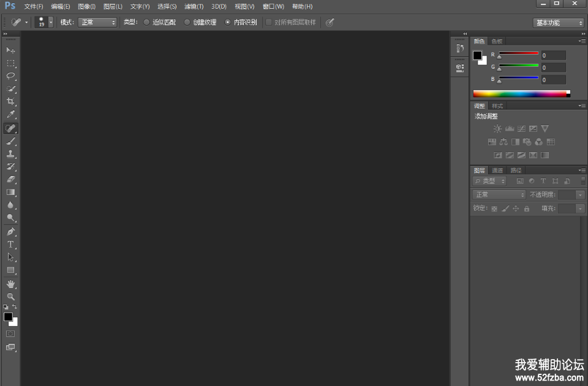Image resolution: width=588 pixels, height=386 pixels.
Task: Open the 模式 dropdown in options bar
Action: coord(97,23)
